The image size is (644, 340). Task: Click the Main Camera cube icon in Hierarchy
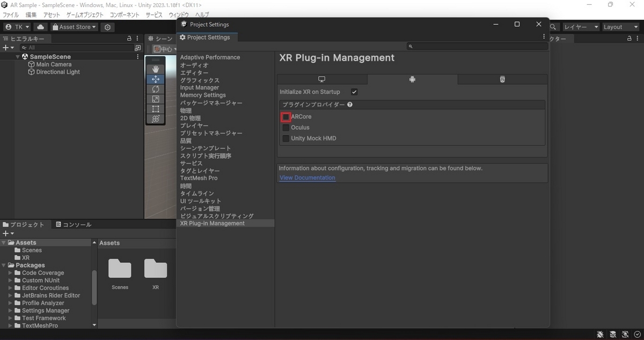[x=32, y=64]
